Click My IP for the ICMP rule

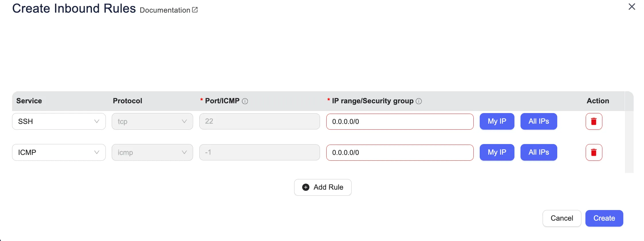click(x=497, y=152)
